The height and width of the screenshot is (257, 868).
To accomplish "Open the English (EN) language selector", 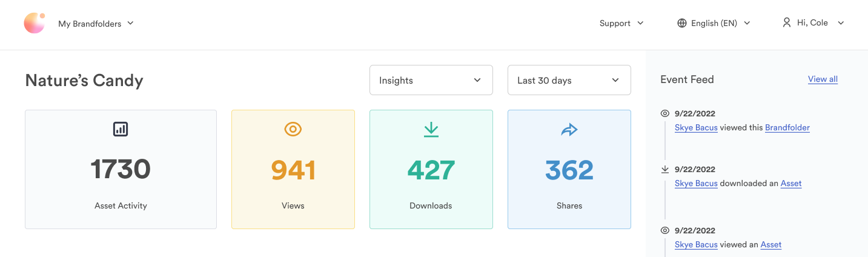I will (714, 23).
